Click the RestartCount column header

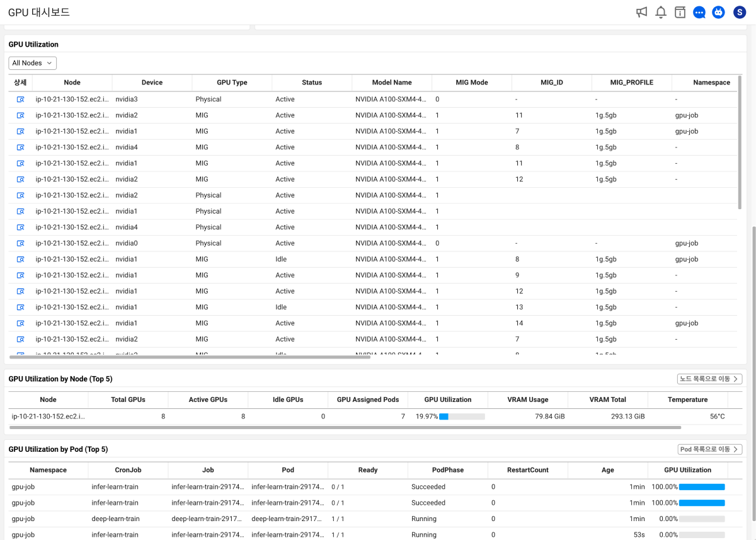pyautogui.click(x=528, y=470)
